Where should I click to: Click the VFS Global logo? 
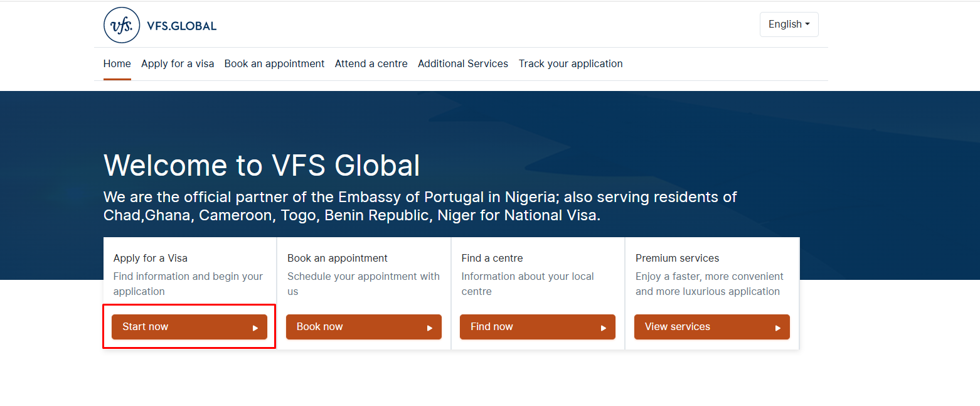pyautogui.click(x=160, y=25)
